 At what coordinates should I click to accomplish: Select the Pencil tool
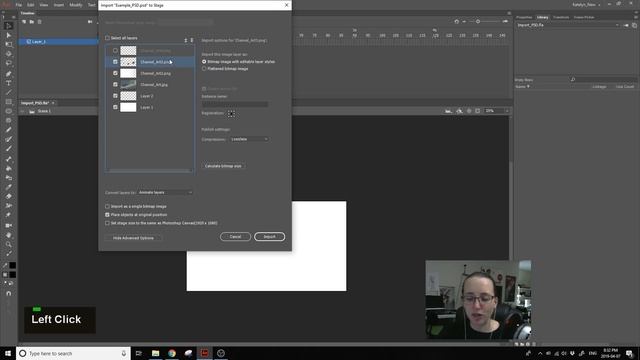(x=9, y=130)
